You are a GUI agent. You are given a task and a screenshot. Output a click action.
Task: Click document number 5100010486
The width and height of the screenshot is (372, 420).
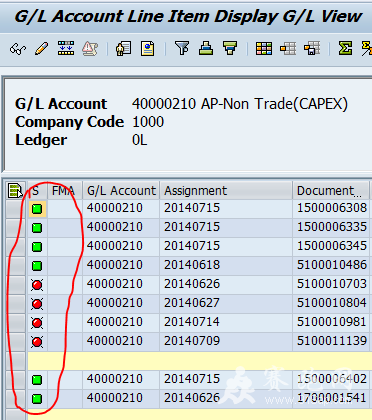[x=332, y=265]
